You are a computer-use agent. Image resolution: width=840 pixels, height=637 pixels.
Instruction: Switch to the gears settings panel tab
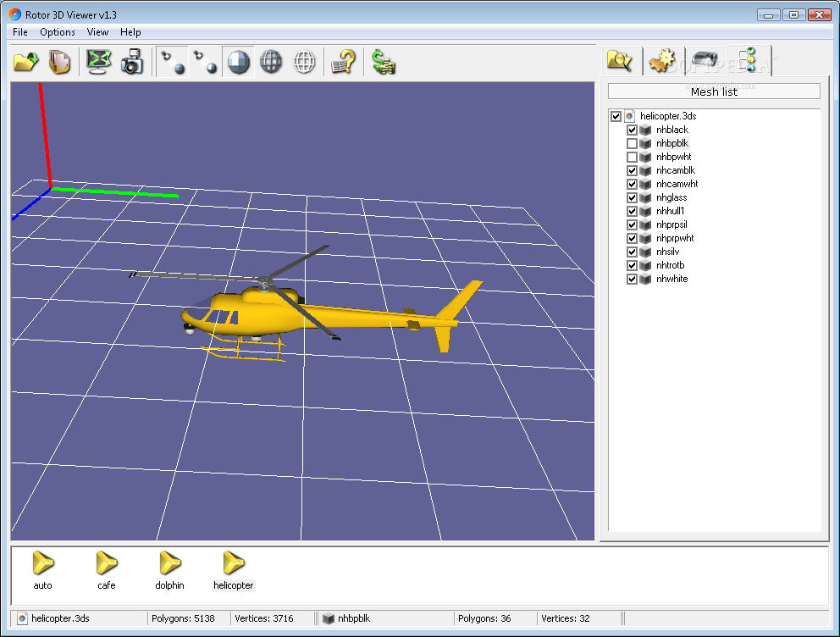coord(661,60)
